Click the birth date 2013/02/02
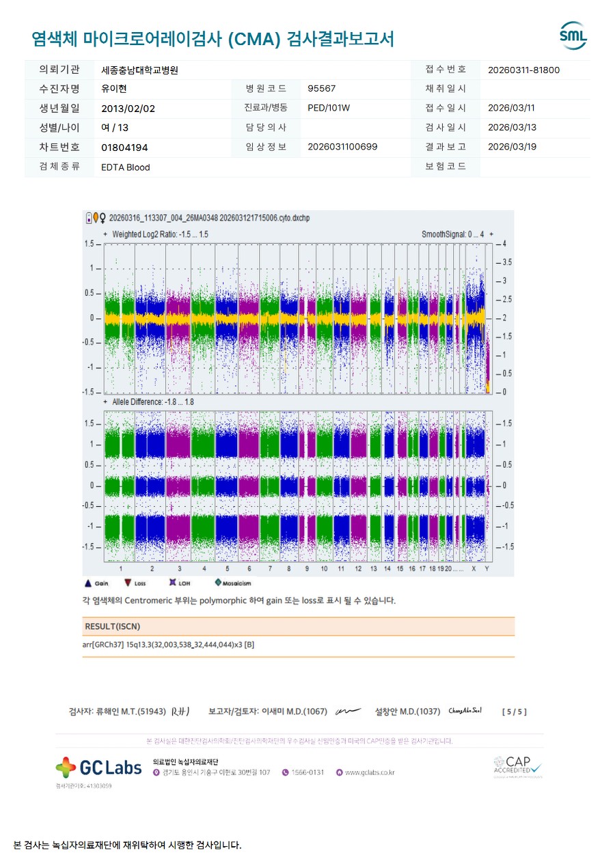The width and height of the screenshot is (615, 868). [x=128, y=109]
